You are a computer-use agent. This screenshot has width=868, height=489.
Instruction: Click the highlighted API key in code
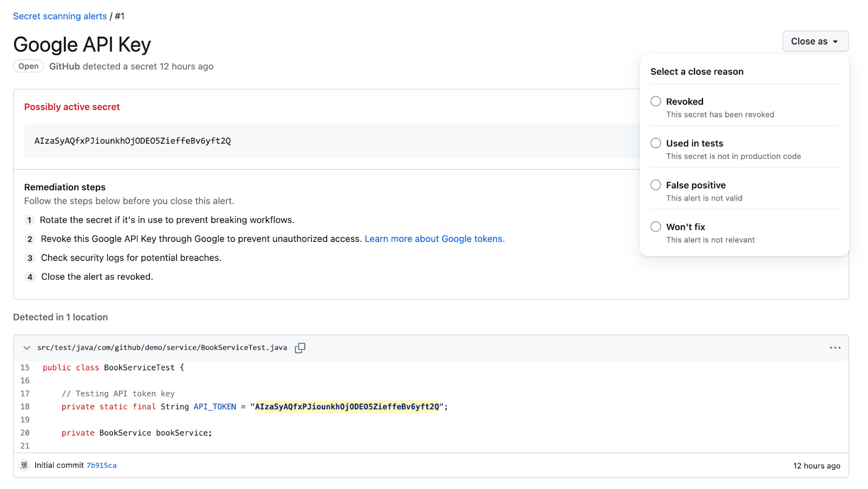pos(347,407)
